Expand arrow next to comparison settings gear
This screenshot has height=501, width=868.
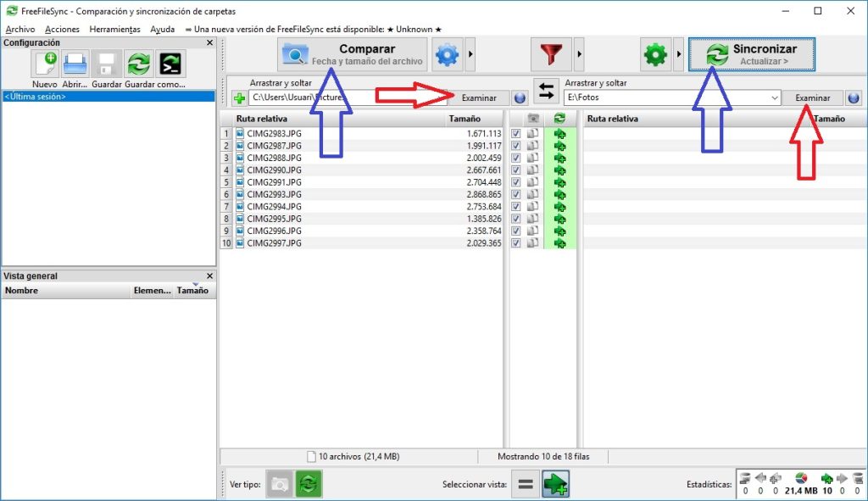click(470, 54)
